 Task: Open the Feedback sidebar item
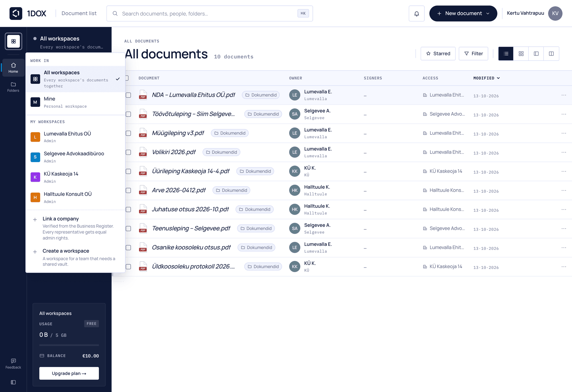point(13,364)
